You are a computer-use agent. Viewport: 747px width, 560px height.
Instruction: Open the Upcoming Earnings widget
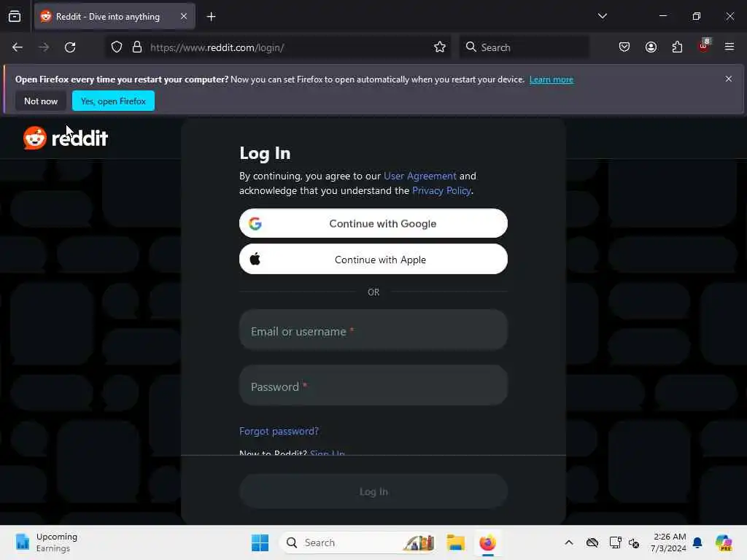coord(46,542)
